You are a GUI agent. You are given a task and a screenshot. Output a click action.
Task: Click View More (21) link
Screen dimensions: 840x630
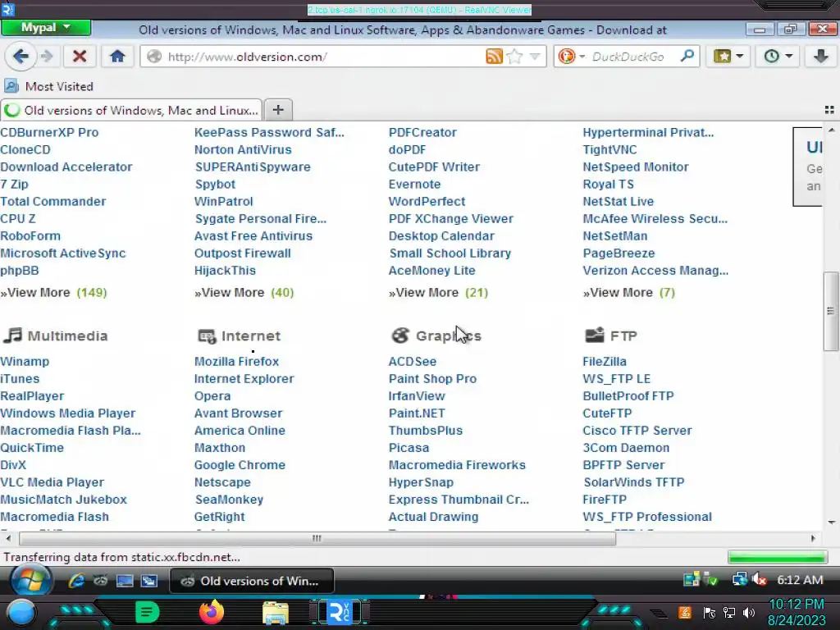point(438,293)
